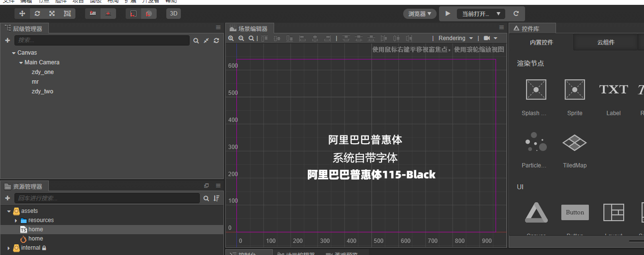Add new node in hierarchy panel

7,41
